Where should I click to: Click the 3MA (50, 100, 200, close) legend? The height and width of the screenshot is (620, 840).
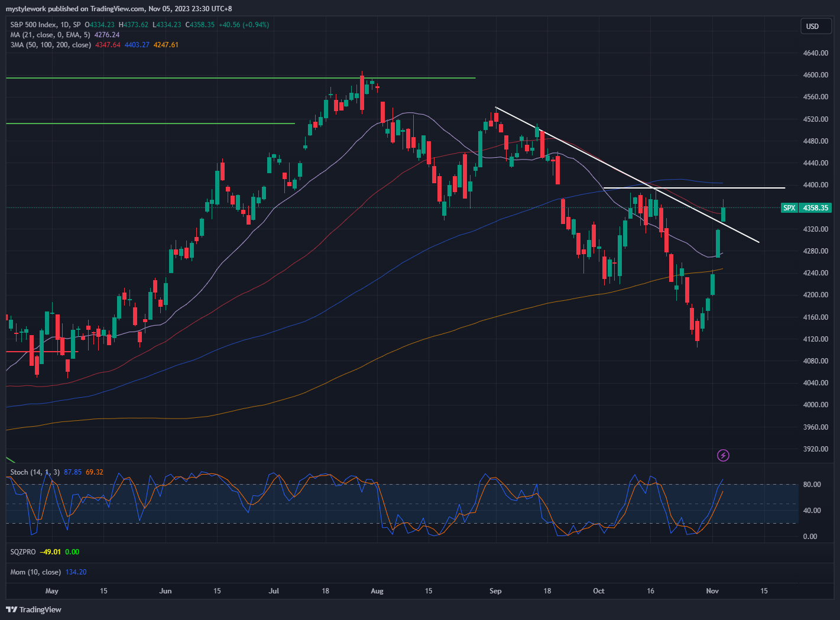pos(50,45)
